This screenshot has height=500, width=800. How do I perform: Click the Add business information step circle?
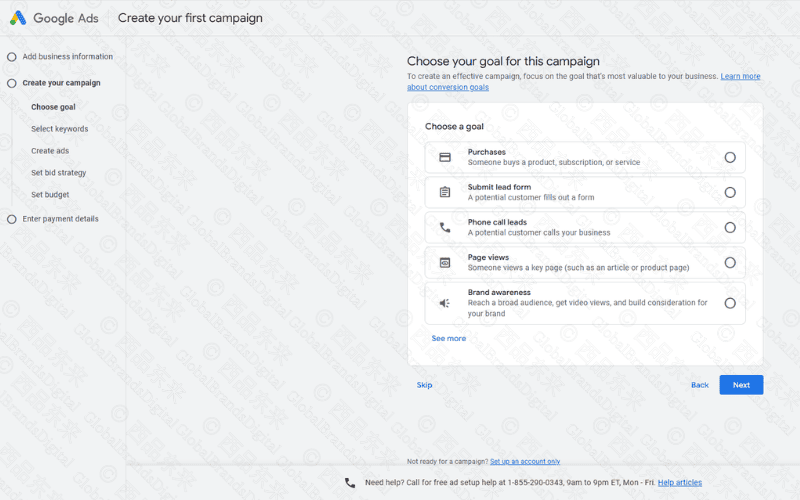(x=12, y=57)
